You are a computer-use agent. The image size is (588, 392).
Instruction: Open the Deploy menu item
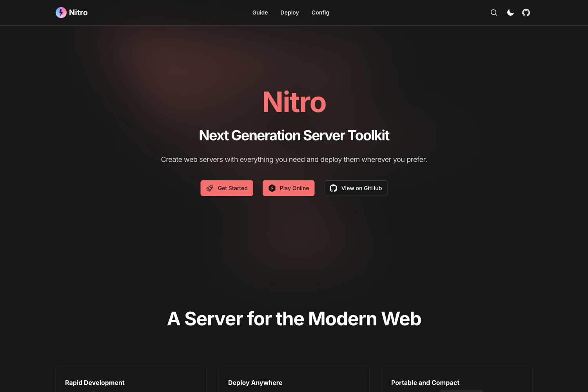tap(289, 12)
